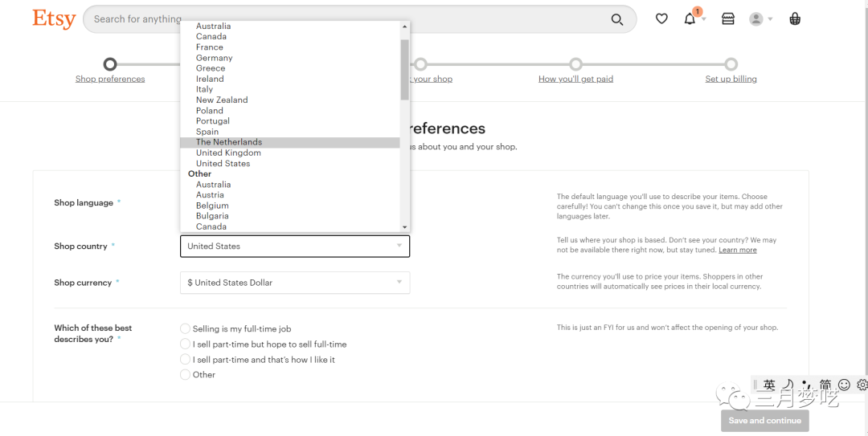Open Shop Manager storefront icon
Viewport: 868px width, 436px height.
tap(728, 19)
